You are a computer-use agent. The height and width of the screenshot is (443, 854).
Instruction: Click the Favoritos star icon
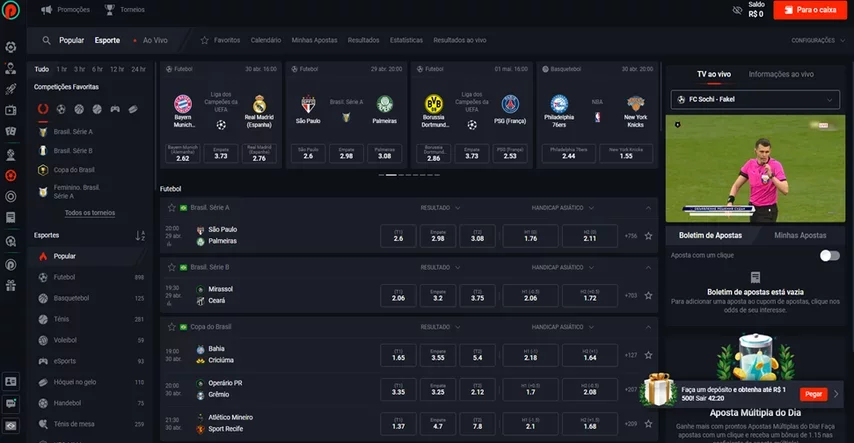[x=204, y=40]
